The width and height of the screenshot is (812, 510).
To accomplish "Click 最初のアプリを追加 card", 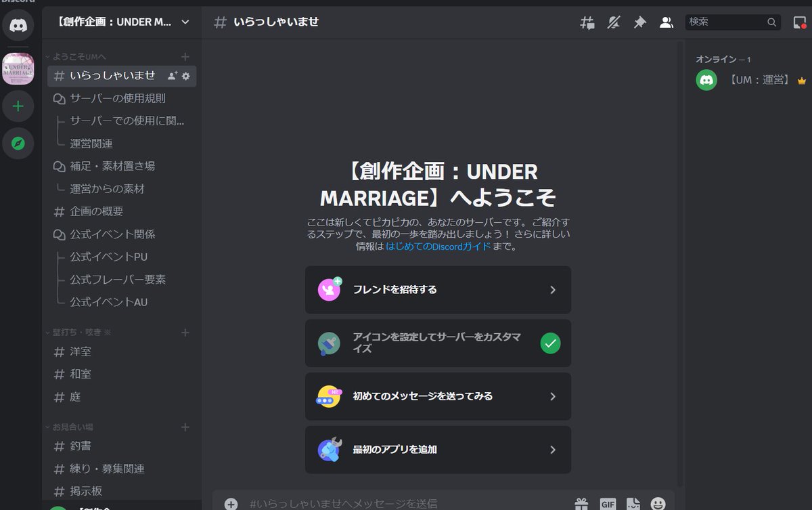I will point(438,450).
